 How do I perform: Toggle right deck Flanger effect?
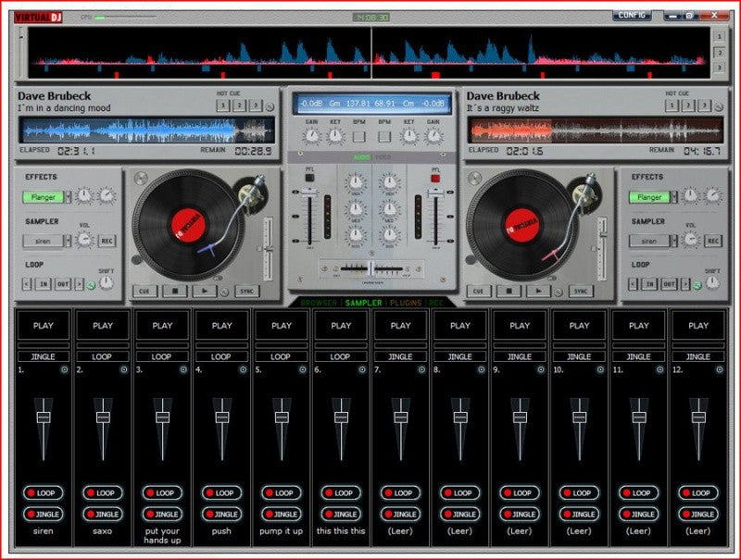click(x=649, y=197)
